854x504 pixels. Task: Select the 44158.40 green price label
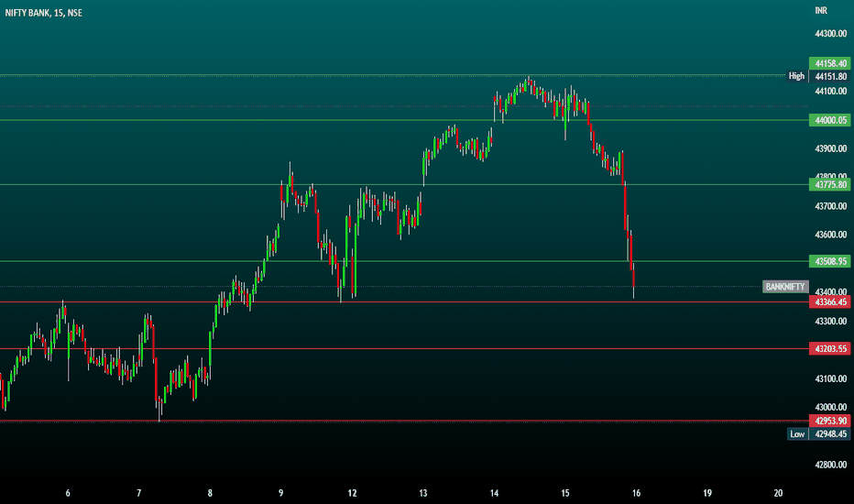click(830, 63)
